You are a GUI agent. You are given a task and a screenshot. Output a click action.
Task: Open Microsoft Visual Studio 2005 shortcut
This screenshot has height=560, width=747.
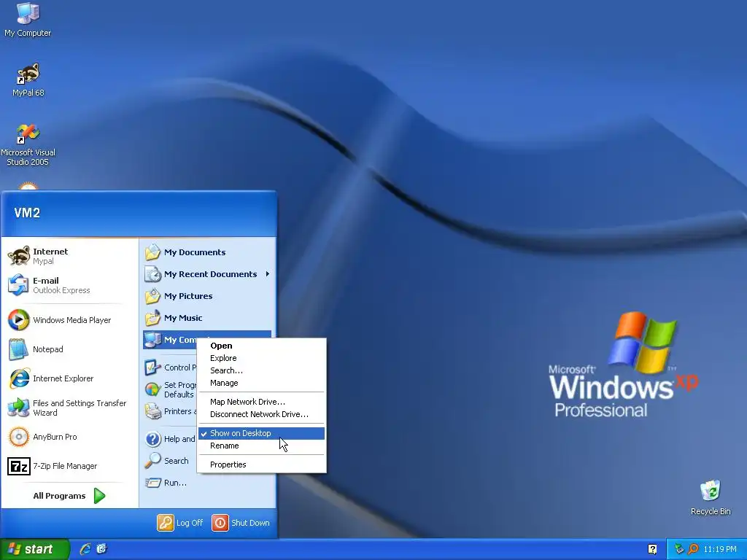[x=28, y=144]
